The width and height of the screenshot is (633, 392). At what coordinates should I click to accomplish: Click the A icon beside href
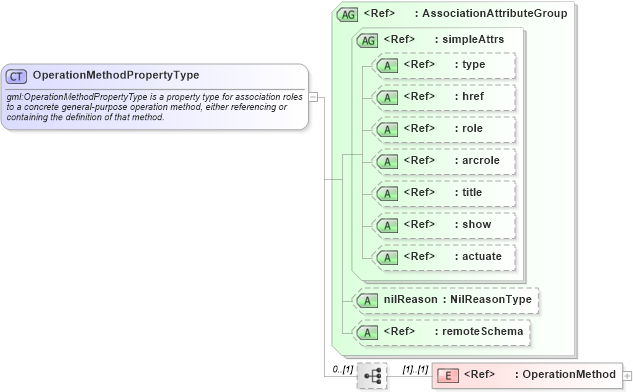387,97
